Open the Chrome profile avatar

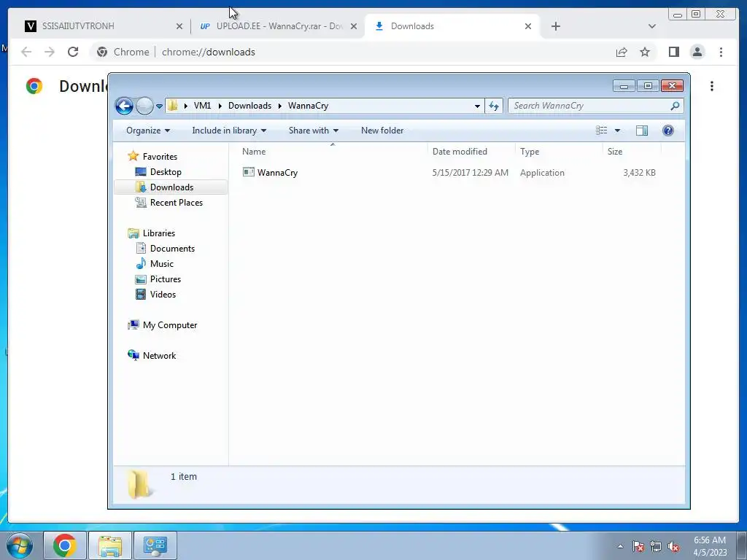[x=697, y=52]
